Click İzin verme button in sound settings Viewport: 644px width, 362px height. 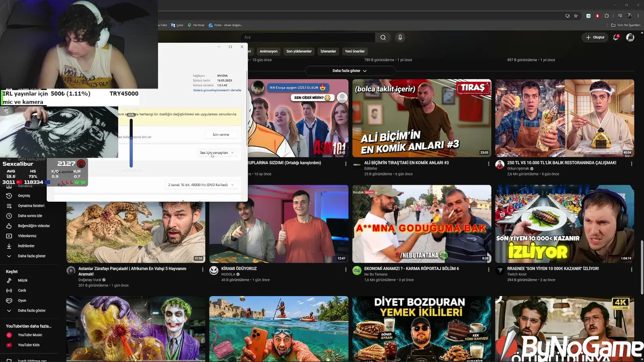tap(221, 134)
